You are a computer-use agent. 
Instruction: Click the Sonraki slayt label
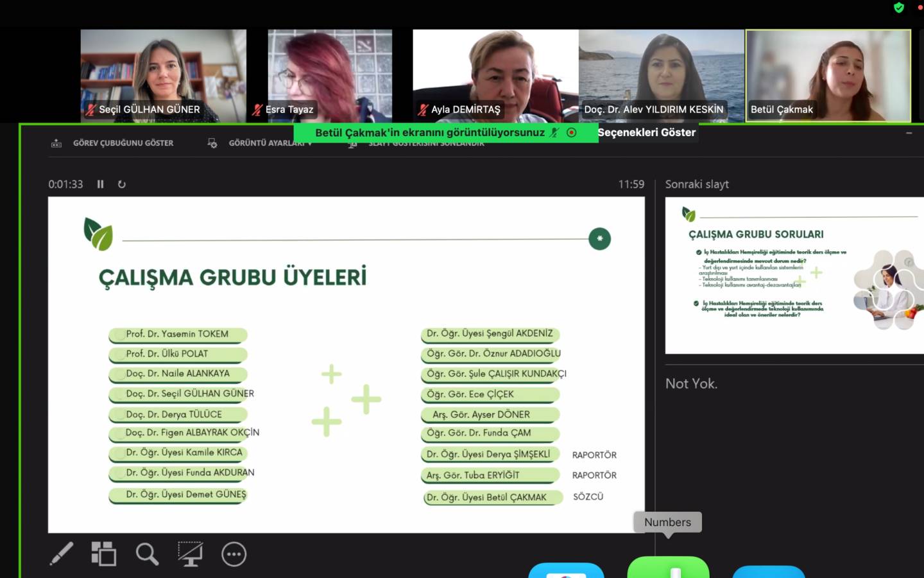coord(697,184)
